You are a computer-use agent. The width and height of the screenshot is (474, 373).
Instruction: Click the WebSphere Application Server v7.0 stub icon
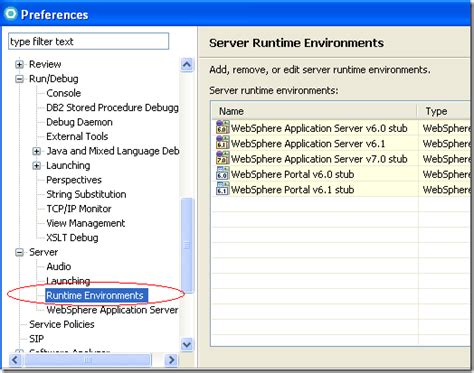[x=223, y=159]
